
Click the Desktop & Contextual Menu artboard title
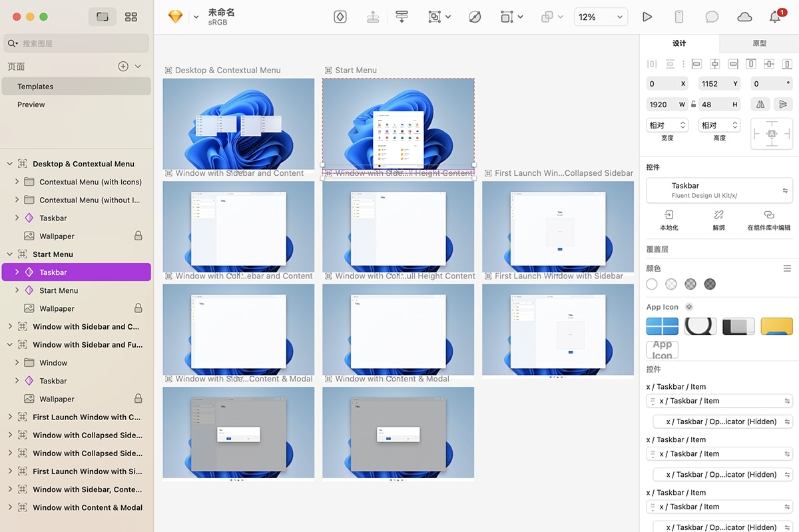tap(228, 70)
